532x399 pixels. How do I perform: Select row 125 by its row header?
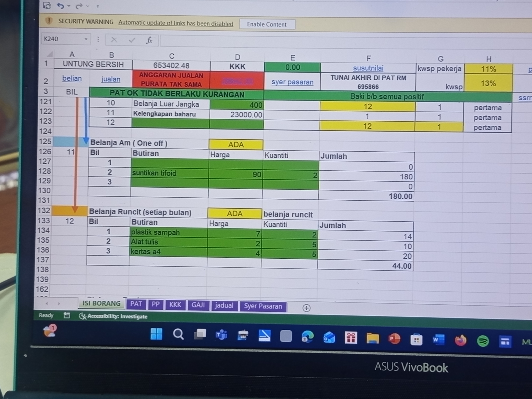45,141
